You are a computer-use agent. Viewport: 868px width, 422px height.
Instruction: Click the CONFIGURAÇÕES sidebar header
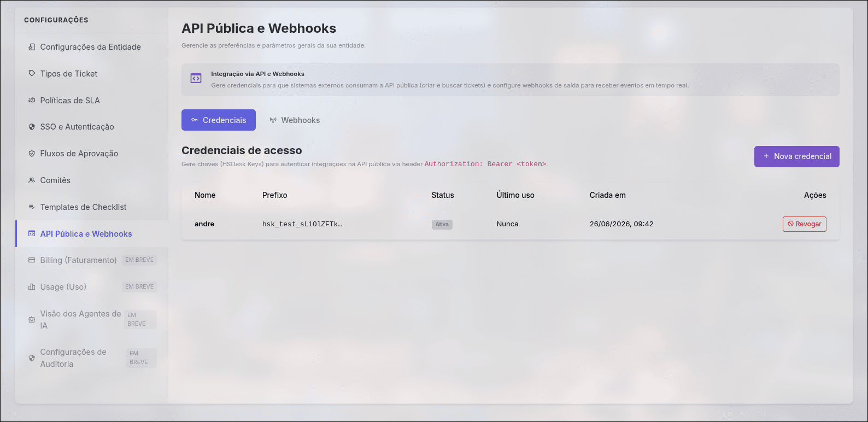[56, 20]
